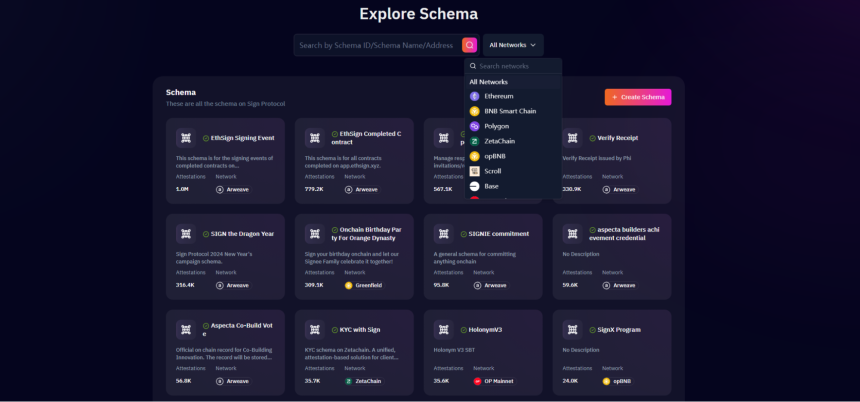The height and width of the screenshot is (402, 860).
Task: Click ZetaChain network badge on KYC with Sign card
Action: (364, 381)
